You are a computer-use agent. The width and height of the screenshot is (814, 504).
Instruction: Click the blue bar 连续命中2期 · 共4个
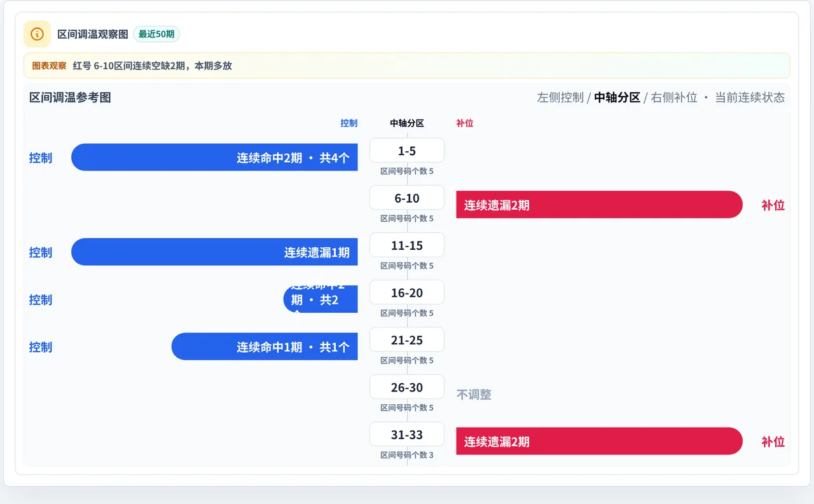coord(214,158)
